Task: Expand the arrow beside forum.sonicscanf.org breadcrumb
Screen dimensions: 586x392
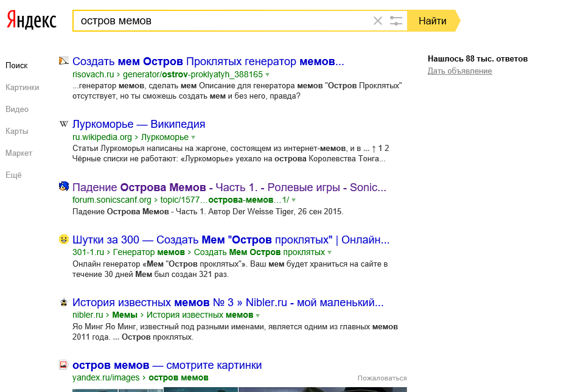Action: [x=293, y=200]
